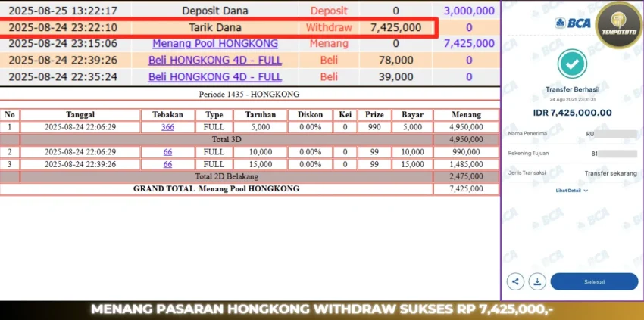Open the 366 tebakan link
Viewport: 644px width, 320px height.
point(167,127)
